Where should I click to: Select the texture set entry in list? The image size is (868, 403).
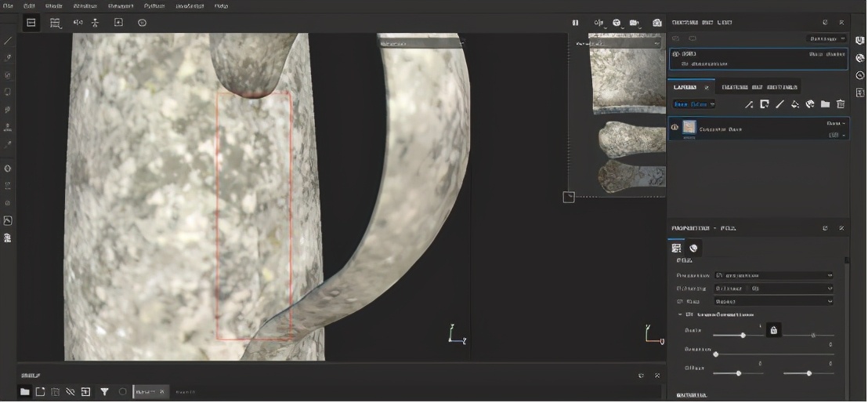758,59
